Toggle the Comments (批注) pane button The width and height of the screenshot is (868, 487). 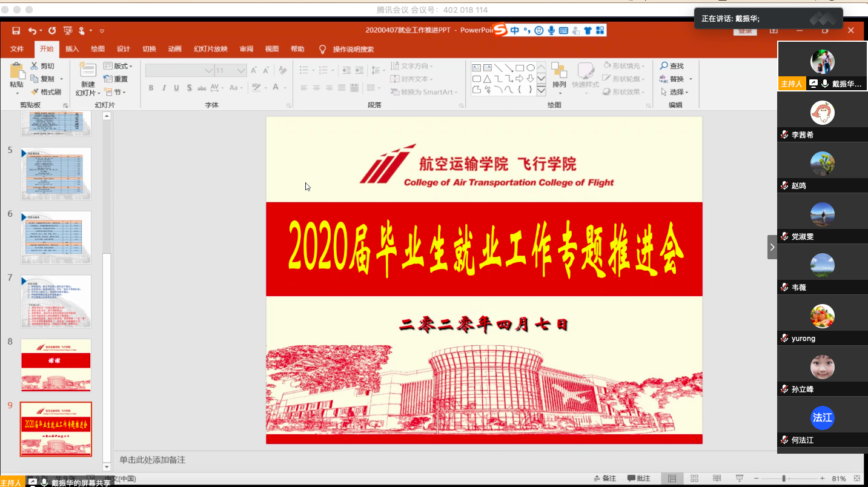pos(638,479)
